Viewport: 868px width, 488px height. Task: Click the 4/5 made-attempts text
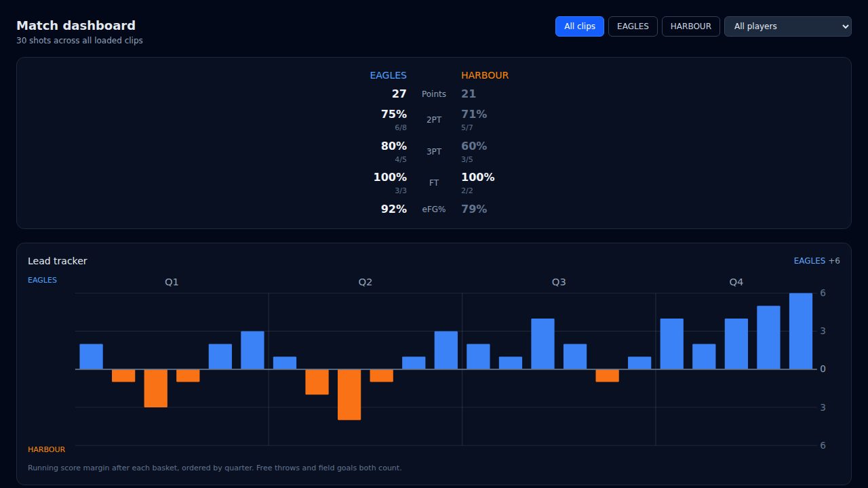point(401,159)
